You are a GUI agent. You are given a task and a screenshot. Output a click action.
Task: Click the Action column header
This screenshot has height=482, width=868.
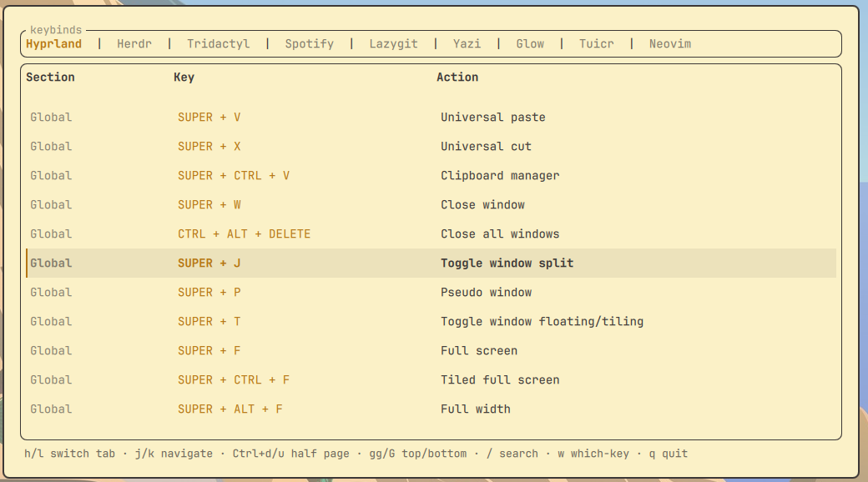457,77
